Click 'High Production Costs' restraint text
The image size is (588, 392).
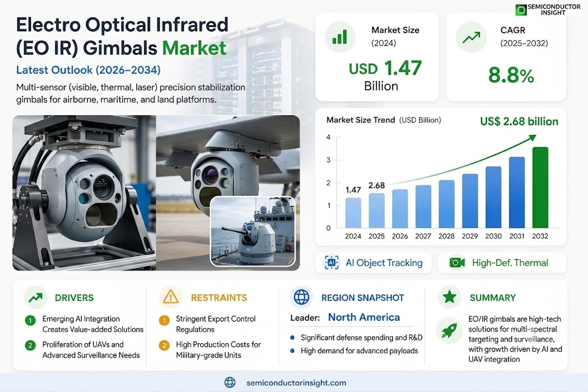click(218, 350)
